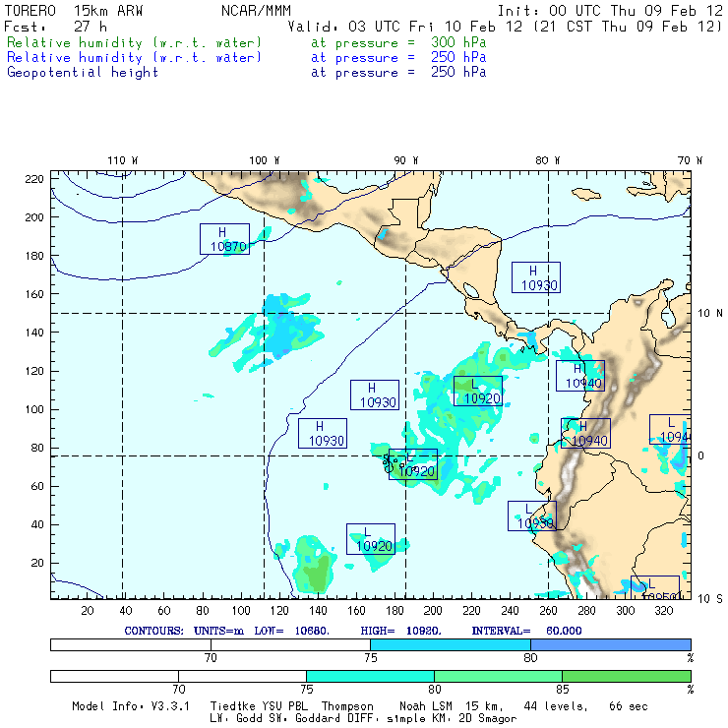Click the blue "Relative humidity (w.r.t. water)" legend line
The height and width of the screenshot is (728, 728).
coord(134,58)
